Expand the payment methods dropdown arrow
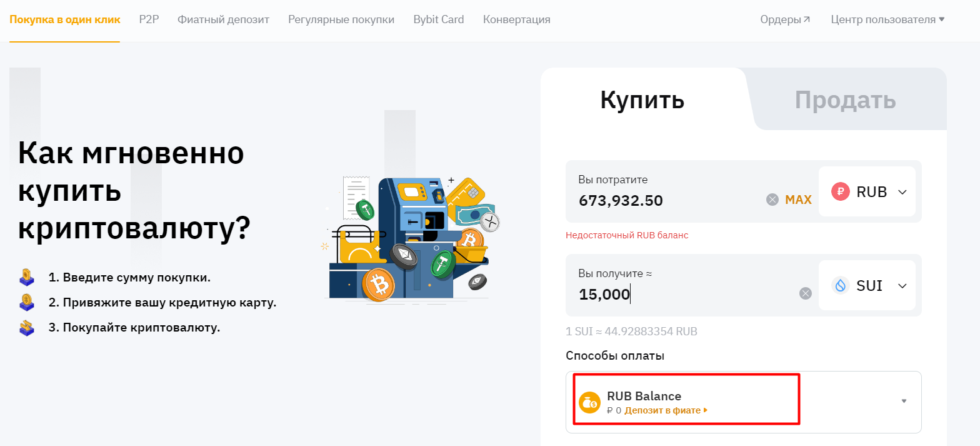This screenshot has width=980, height=446. tap(904, 401)
